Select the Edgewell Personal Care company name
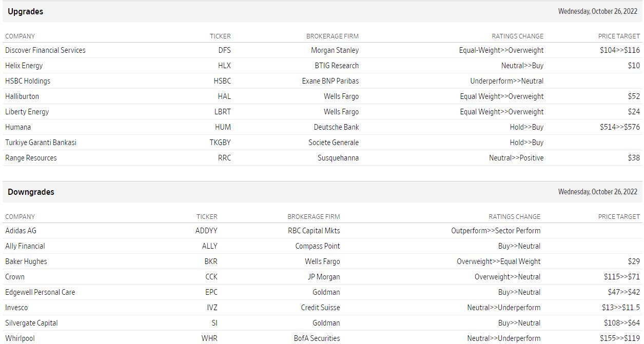This screenshot has width=644, height=344. pos(40,292)
